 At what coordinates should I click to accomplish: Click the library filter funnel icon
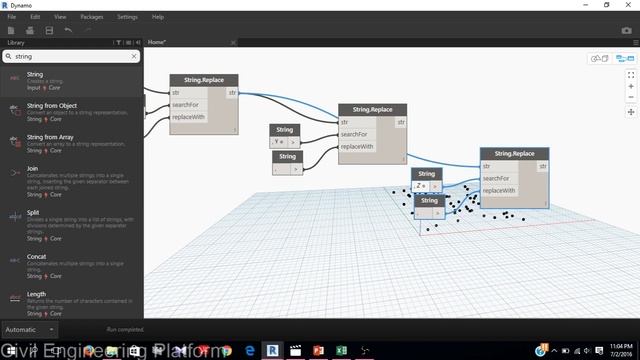[118, 42]
